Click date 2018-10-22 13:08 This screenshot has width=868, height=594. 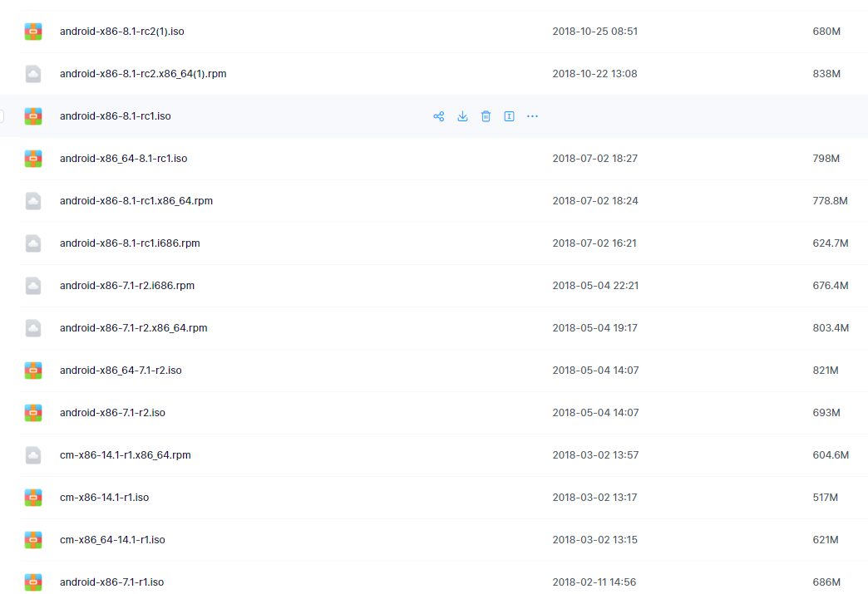[x=594, y=74]
